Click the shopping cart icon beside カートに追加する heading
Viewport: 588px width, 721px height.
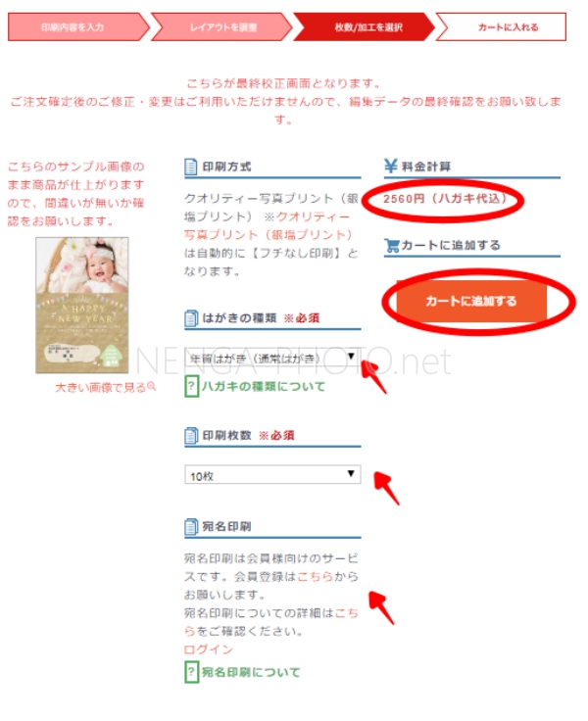392,246
